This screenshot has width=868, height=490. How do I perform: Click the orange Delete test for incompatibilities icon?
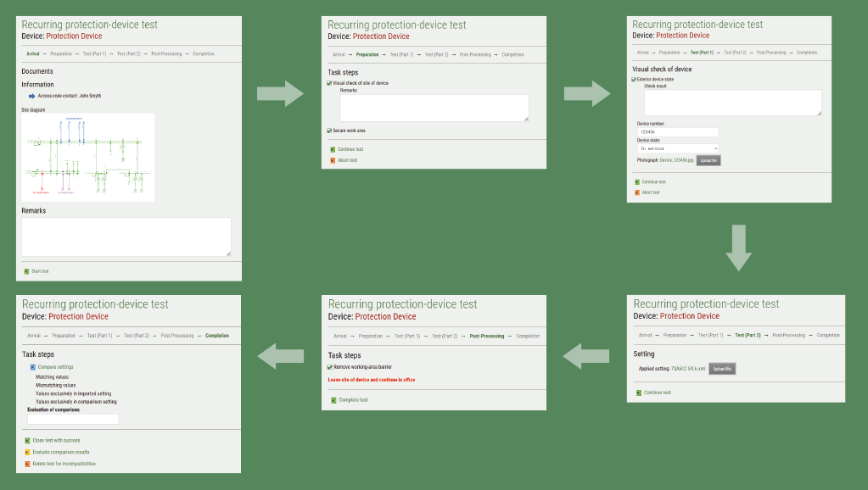(27, 464)
